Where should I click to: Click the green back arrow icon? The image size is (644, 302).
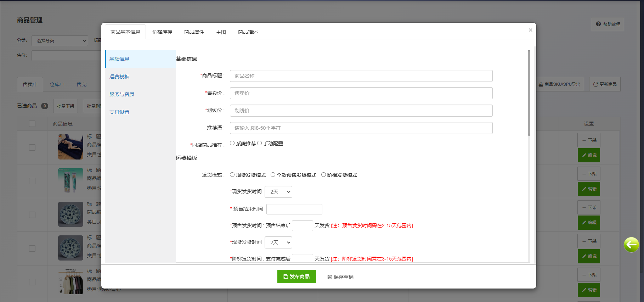(x=631, y=245)
